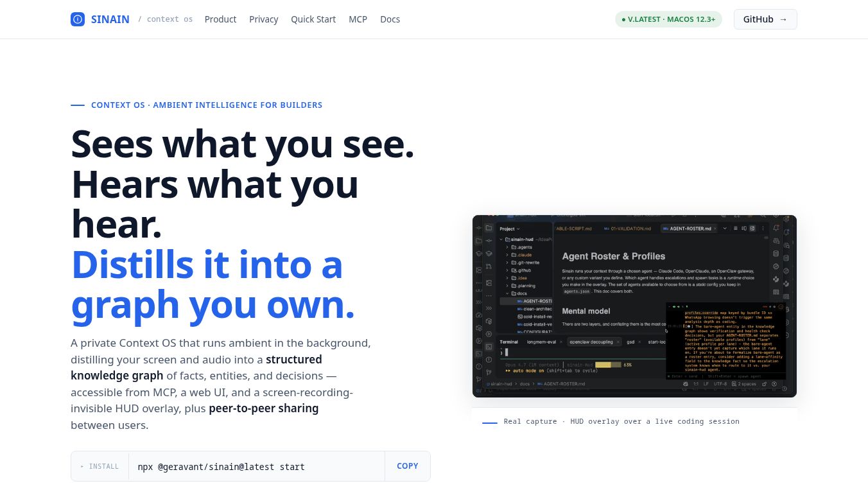Select the Project folder icon in IDE strip
Image resolution: width=868 pixels, height=488 pixels.
coord(489,228)
